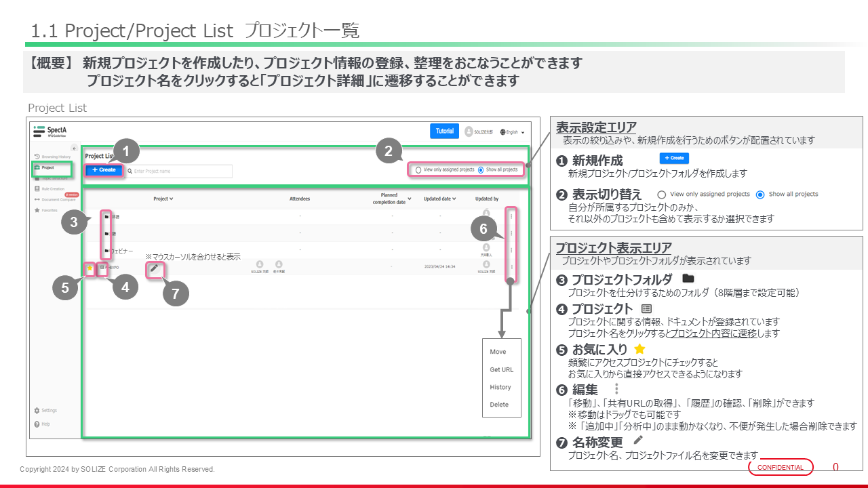This screenshot has width=868, height=488.
Task: Select 'Show all projects' radio button
Action: click(481, 170)
